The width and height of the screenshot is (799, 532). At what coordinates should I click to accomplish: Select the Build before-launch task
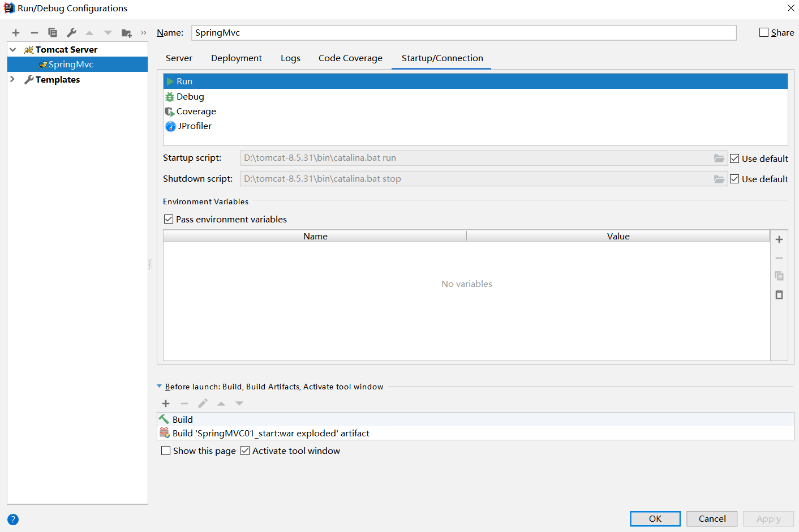[x=475, y=419]
